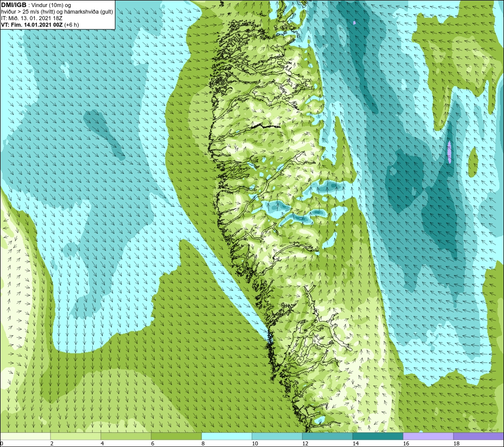Click the legend scale label '2'
Viewport: 504px width, 447px height.
52,444
